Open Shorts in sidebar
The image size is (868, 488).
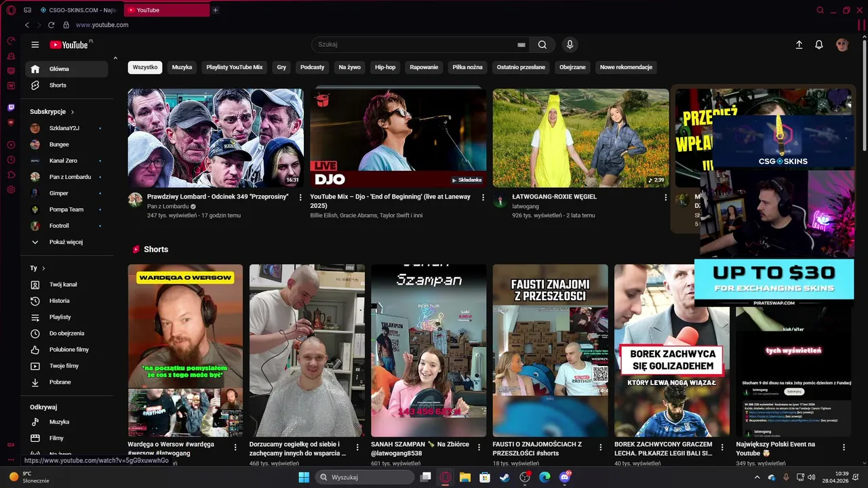click(66, 85)
